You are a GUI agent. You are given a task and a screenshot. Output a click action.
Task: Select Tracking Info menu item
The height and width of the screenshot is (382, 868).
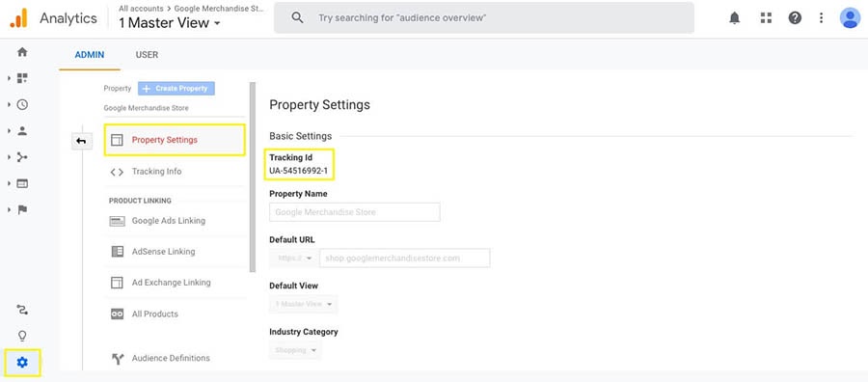[x=175, y=172]
